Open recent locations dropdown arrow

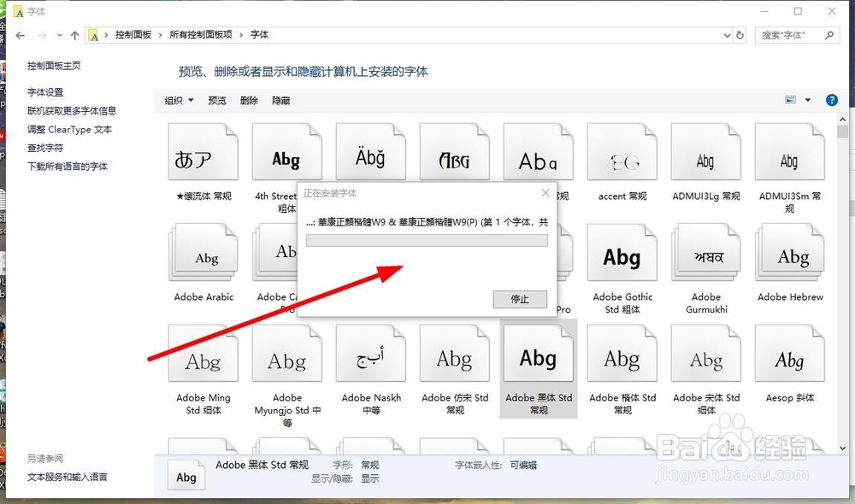pyautogui.click(x=60, y=35)
